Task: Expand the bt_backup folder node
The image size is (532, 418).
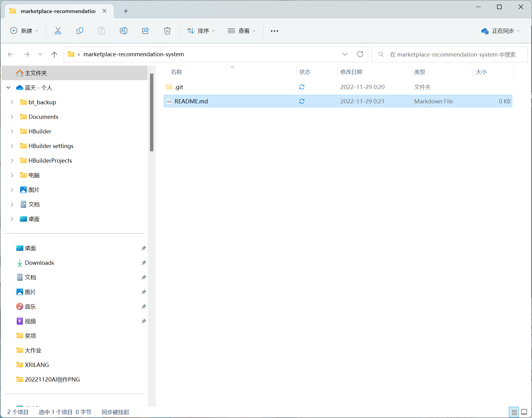Action: coord(12,102)
